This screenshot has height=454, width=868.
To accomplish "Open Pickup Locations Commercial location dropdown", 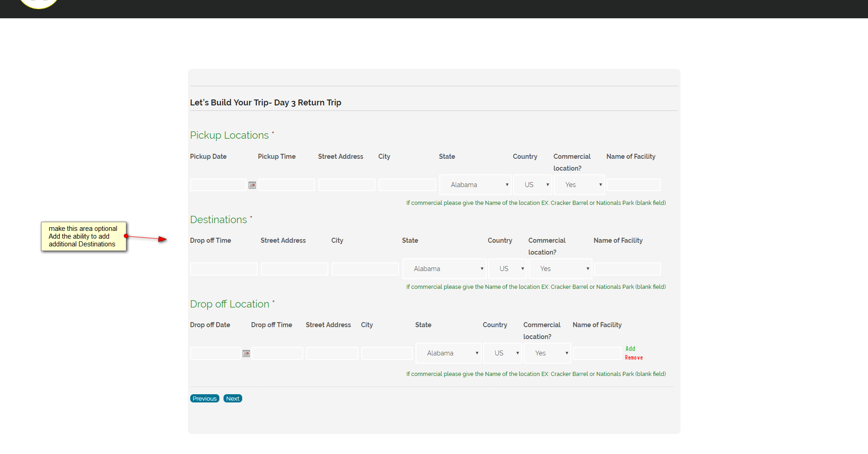I will pos(579,185).
